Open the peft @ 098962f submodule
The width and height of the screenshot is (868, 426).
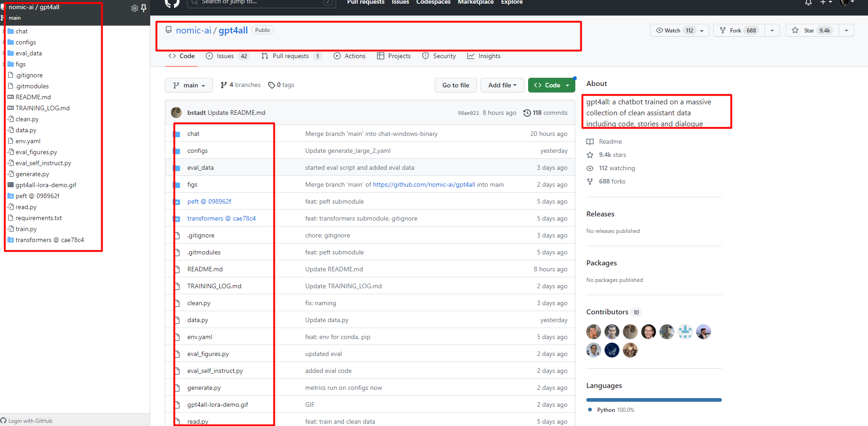coord(209,201)
